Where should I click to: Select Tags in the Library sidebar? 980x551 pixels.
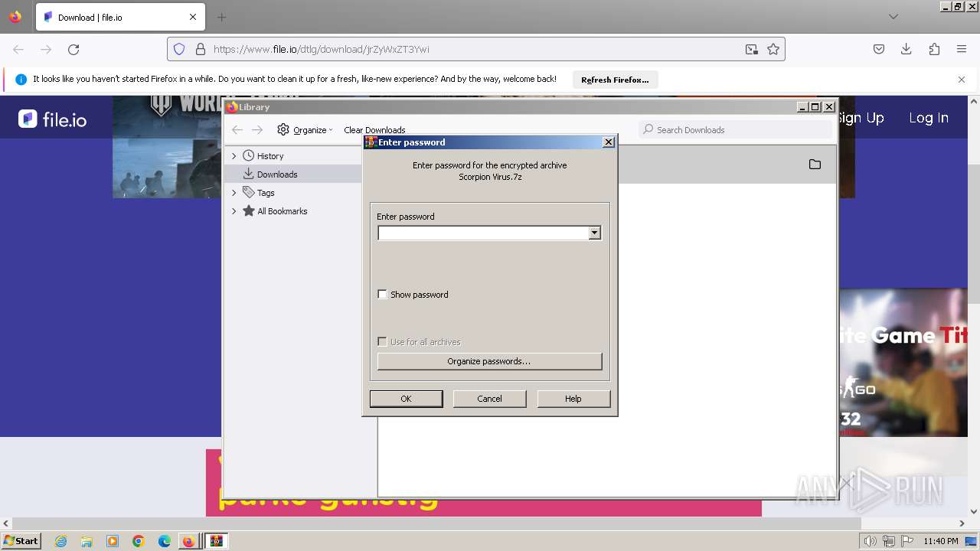pos(266,193)
